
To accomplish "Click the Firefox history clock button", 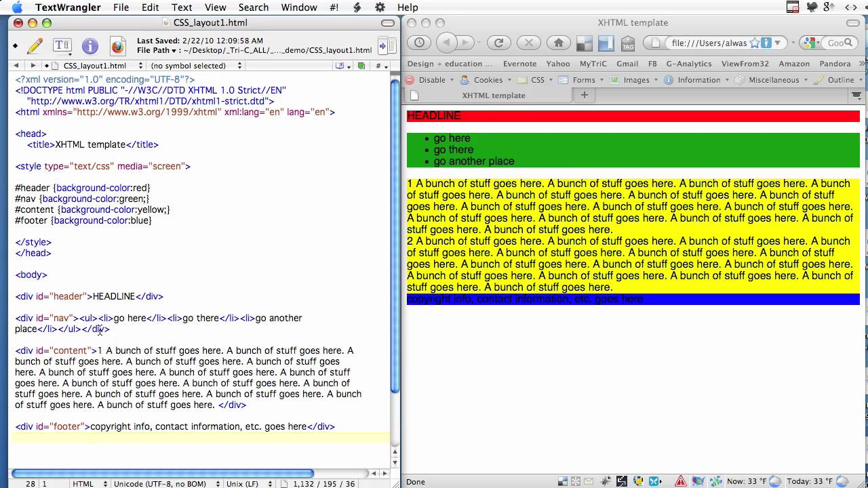I will (419, 43).
